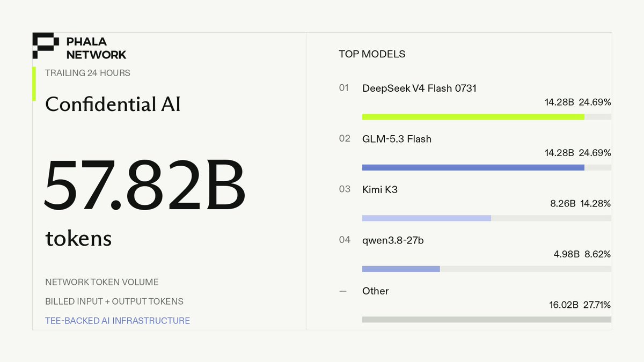
Task: Click the NETWORK TOKEN VOLUME label
Action: click(102, 282)
